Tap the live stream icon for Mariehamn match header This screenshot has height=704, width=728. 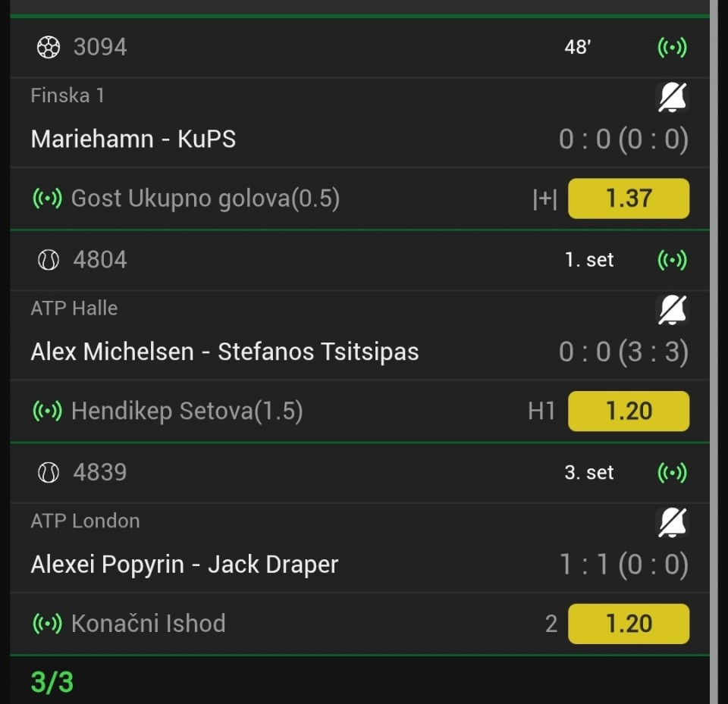pos(672,47)
